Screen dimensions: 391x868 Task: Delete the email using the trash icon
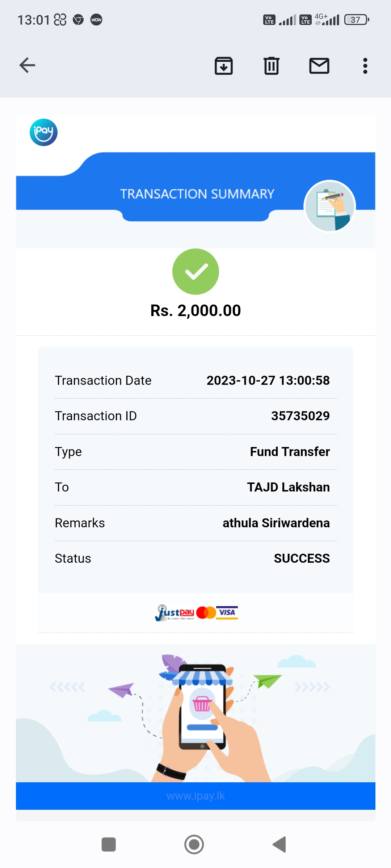pyautogui.click(x=272, y=66)
